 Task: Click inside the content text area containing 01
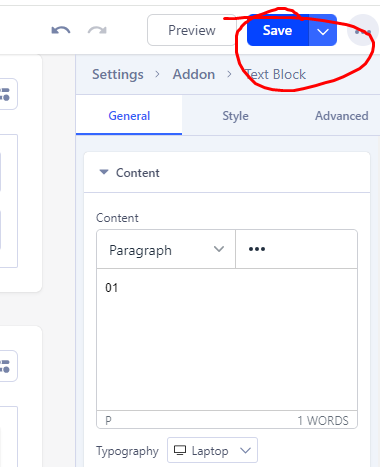coord(227,339)
